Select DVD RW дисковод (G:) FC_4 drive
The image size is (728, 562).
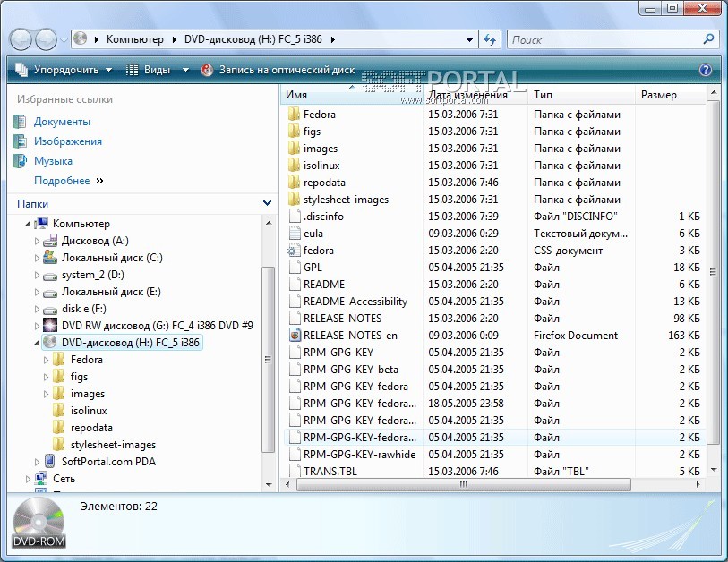pos(157,326)
